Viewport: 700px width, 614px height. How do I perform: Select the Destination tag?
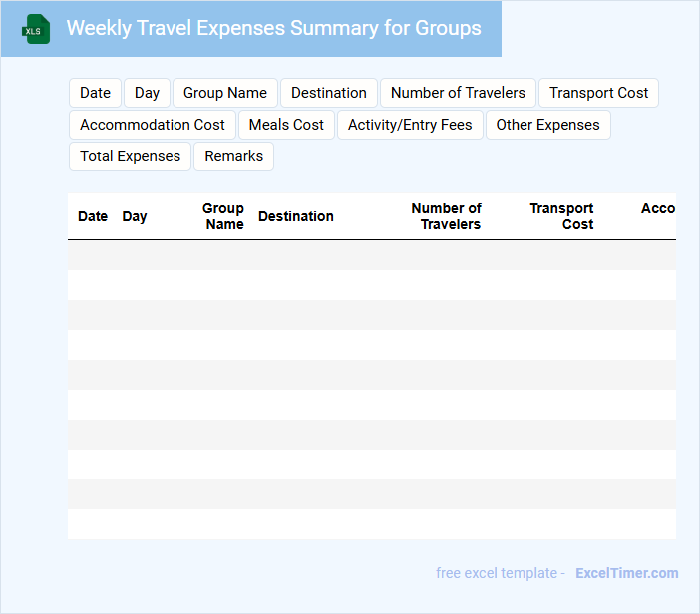tap(329, 93)
